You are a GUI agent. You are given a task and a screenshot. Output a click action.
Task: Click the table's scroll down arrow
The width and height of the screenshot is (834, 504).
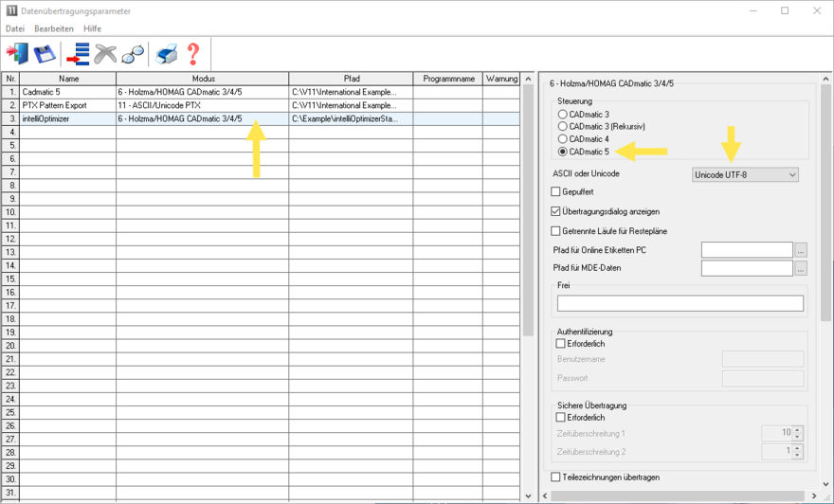point(528,495)
